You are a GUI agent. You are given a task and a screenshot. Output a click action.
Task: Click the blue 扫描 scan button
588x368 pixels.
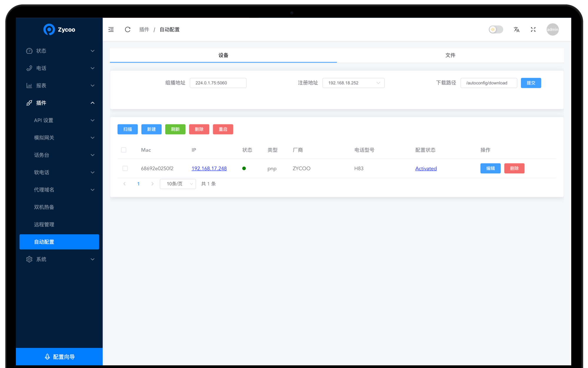[128, 129]
